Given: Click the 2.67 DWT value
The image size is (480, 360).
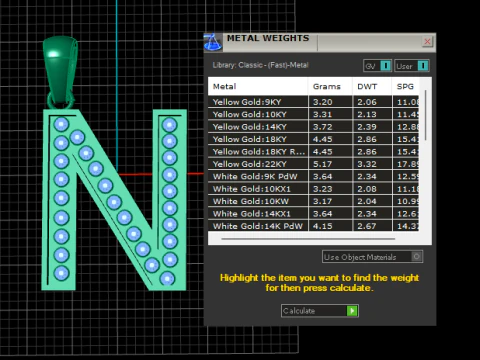Looking at the screenshot, I should coord(367,226).
